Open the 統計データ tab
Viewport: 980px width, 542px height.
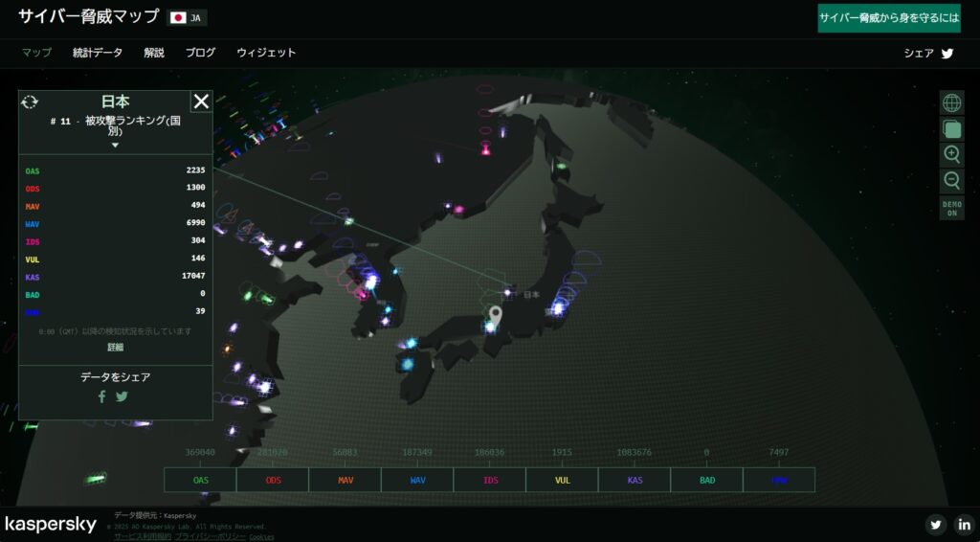(x=98, y=53)
